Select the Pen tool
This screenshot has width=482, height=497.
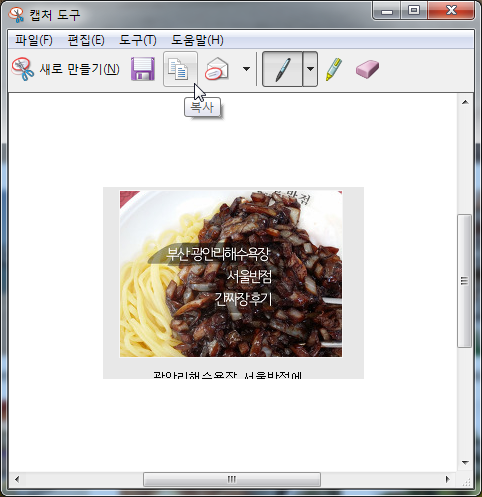coord(283,69)
